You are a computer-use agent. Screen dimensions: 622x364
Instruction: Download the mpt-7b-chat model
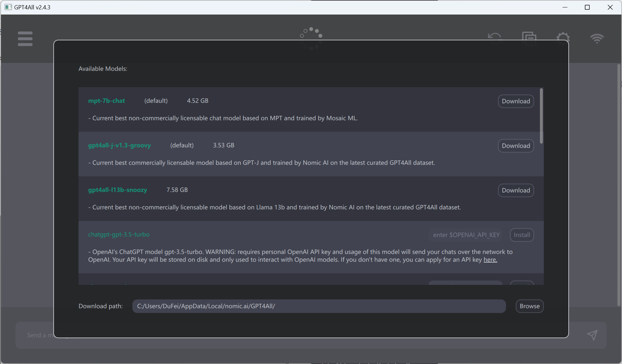click(x=516, y=101)
